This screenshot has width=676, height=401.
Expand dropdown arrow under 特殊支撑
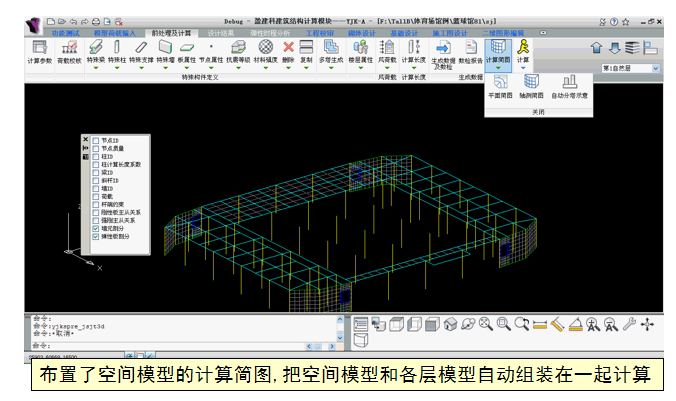click(x=141, y=68)
